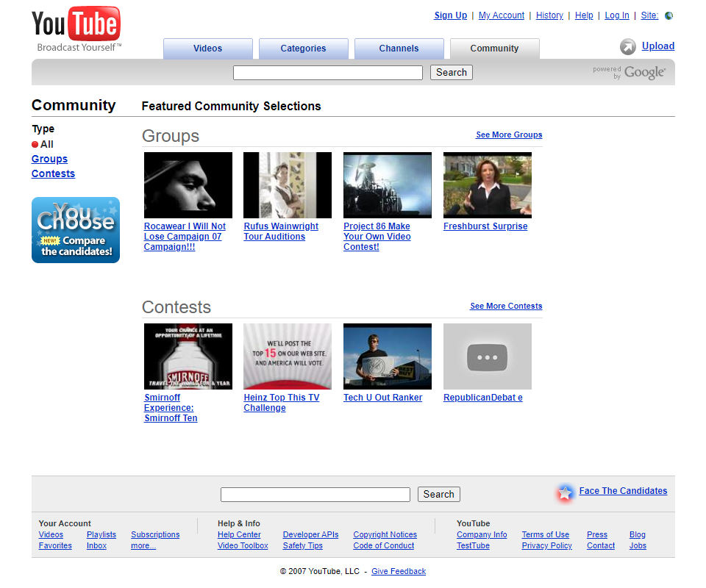Open footer Code of Conduct link

384,545
